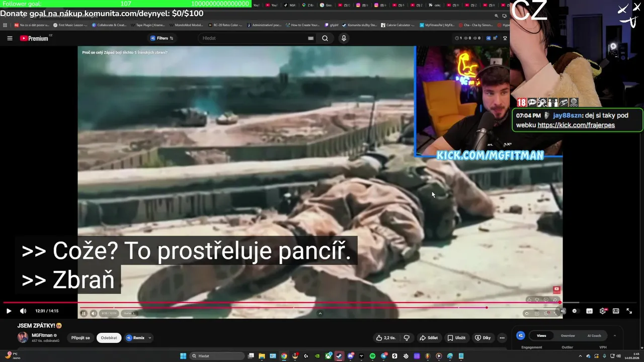Open the weather widget in taskbar
The height and width of the screenshot is (362, 644).
tap(12, 355)
